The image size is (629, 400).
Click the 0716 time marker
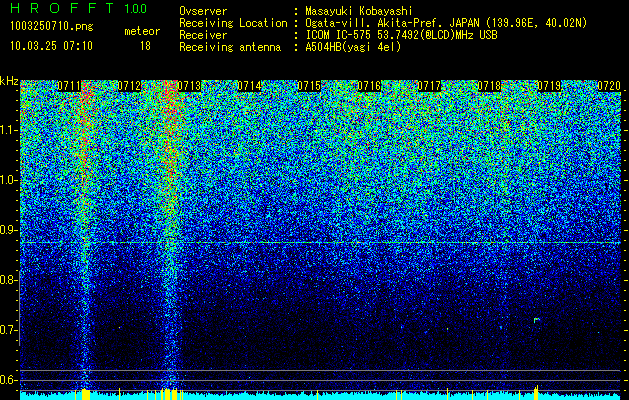click(x=369, y=86)
